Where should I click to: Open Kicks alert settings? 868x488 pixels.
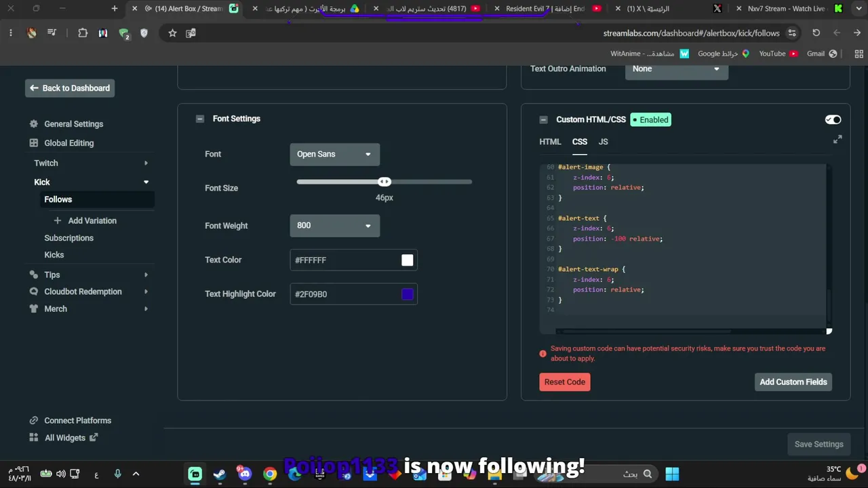pos(54,255)
